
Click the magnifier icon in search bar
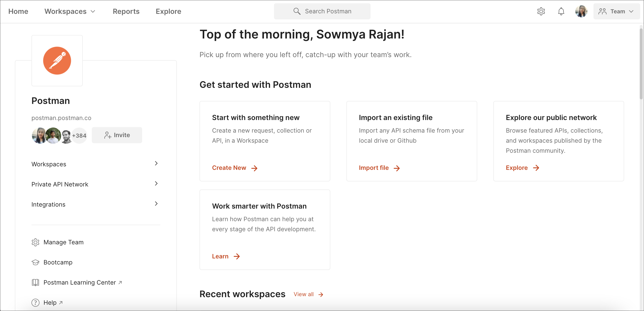pos(297,11)
